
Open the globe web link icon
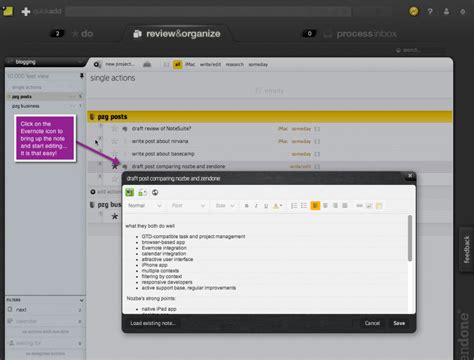click(x=155, y=192)
